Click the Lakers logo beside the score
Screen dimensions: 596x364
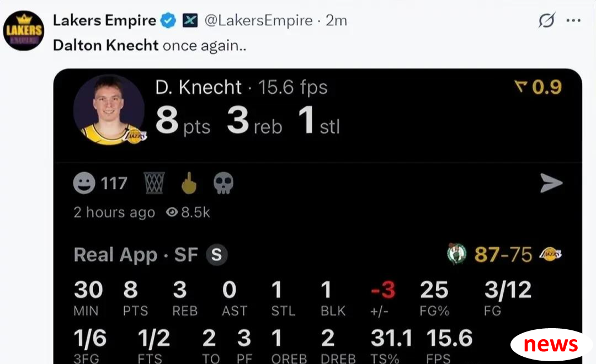coord(550,254)
